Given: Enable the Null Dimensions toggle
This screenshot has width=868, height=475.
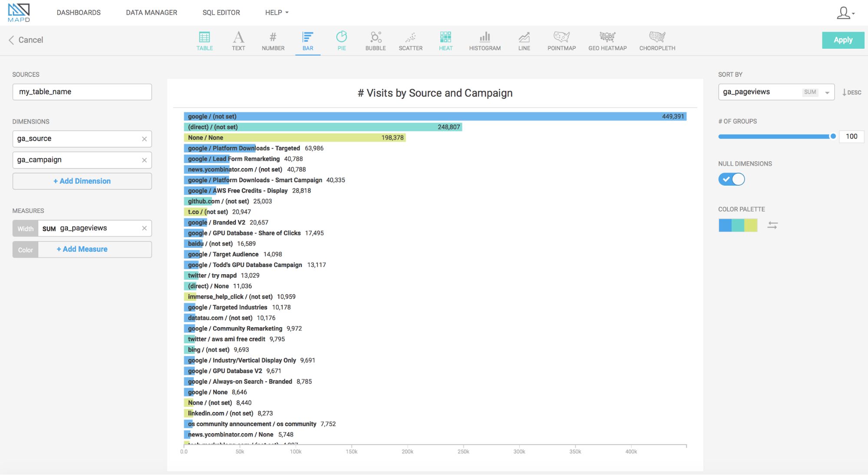Looking at the screenshot, I should click(733, 179).
